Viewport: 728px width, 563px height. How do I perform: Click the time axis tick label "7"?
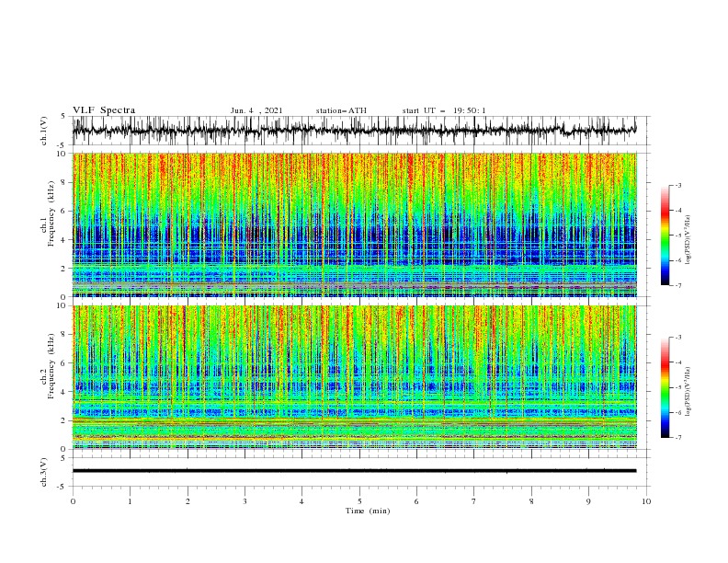(x=474, y=501)
